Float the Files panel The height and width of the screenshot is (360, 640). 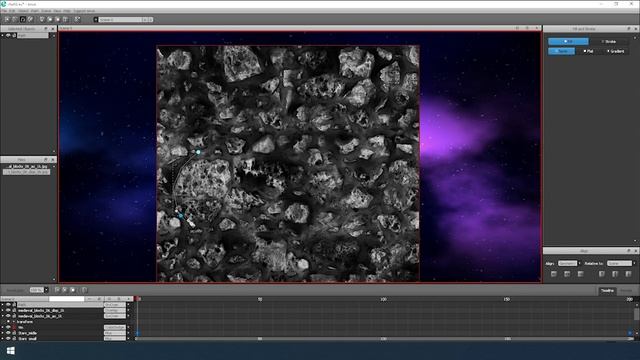46,160
